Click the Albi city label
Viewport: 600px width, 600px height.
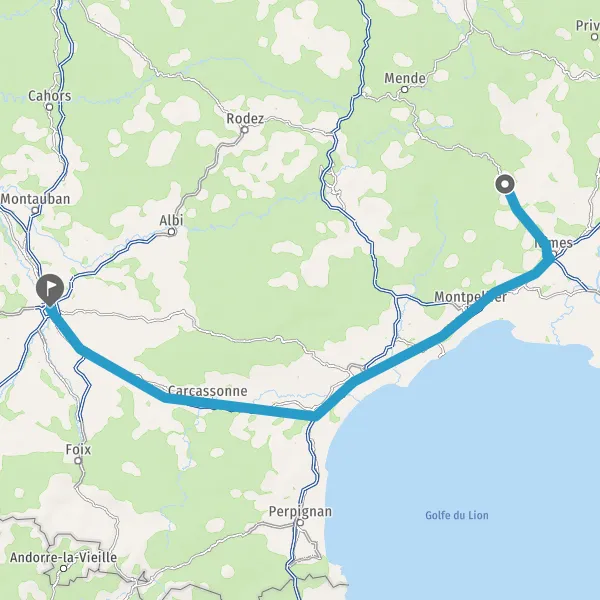171,220
